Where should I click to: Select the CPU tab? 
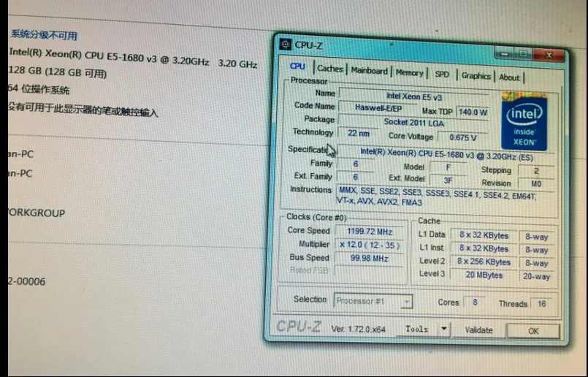[297, 66]
